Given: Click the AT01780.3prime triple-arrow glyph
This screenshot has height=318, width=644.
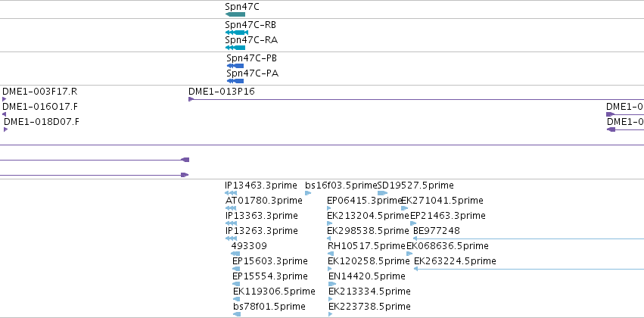Looking at the screenshot, I should point(231,208).
